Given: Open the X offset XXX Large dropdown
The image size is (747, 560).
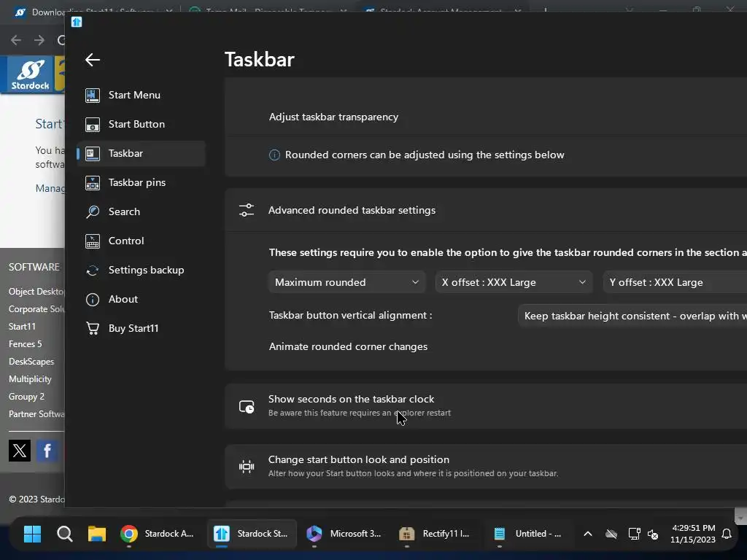Looking at the screenshot, I should pyautogui.click(x=514, y=282).
